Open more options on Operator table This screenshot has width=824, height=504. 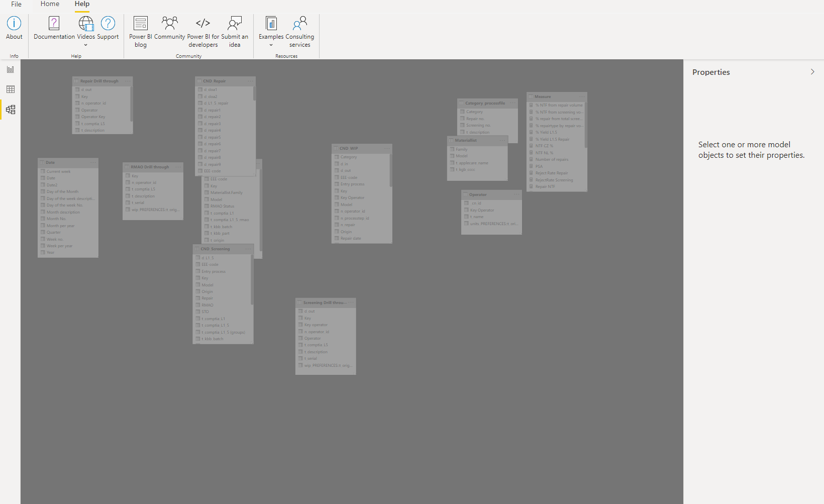(517, 194)
